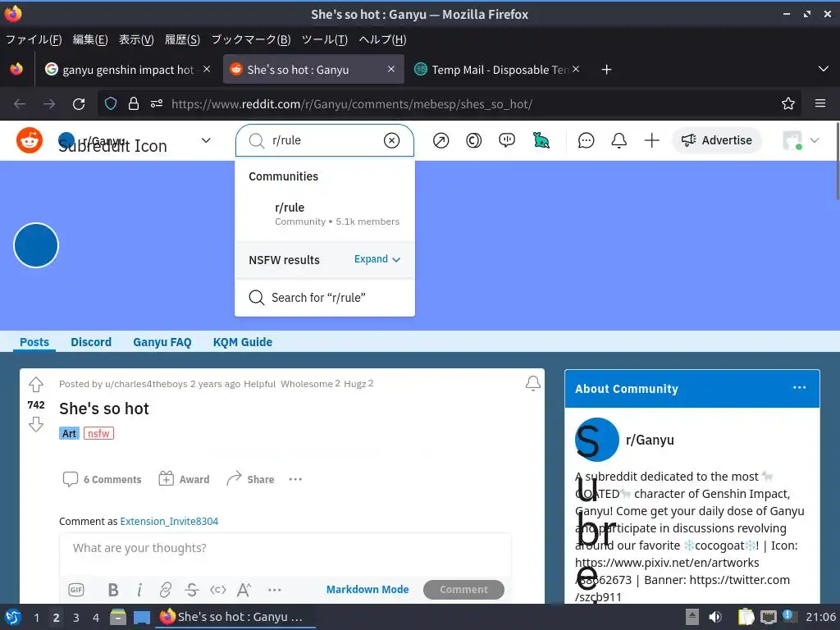Close the She's so hot tab
The height and width of the screenshot is (630, 840).
click(391, 69)
